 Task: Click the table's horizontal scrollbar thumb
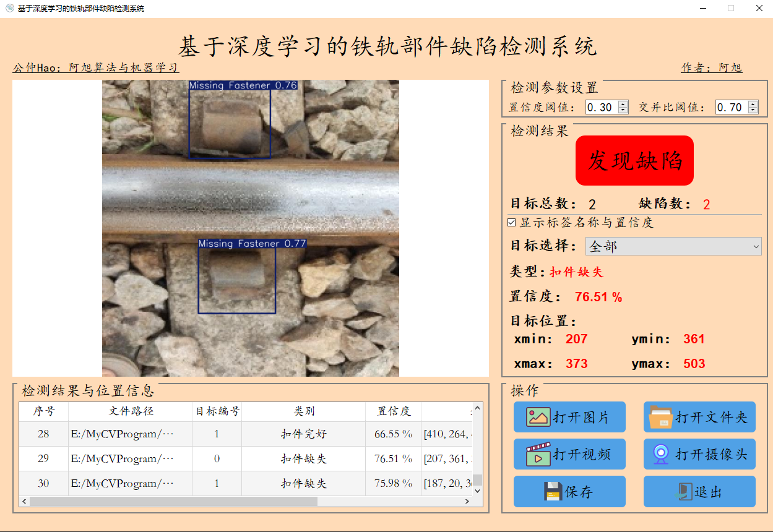[173, 502]
